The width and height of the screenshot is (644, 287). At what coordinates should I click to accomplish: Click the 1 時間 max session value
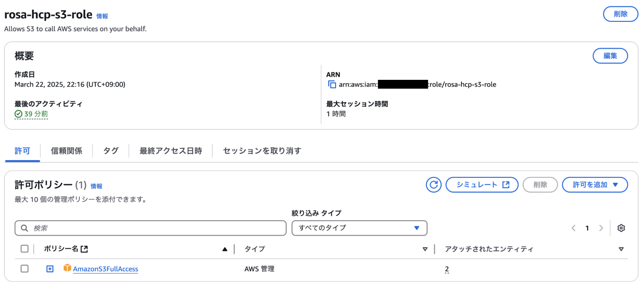[x=336, y=114]
